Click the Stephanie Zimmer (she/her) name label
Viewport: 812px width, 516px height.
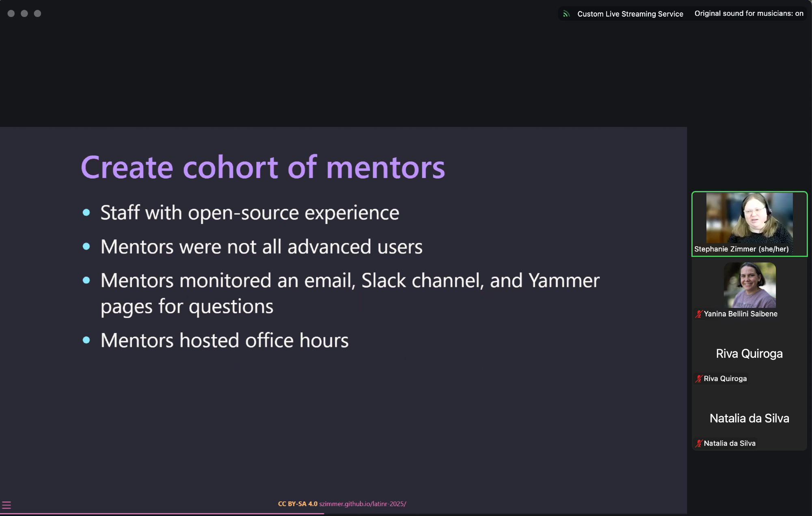(x=741, y=249)
